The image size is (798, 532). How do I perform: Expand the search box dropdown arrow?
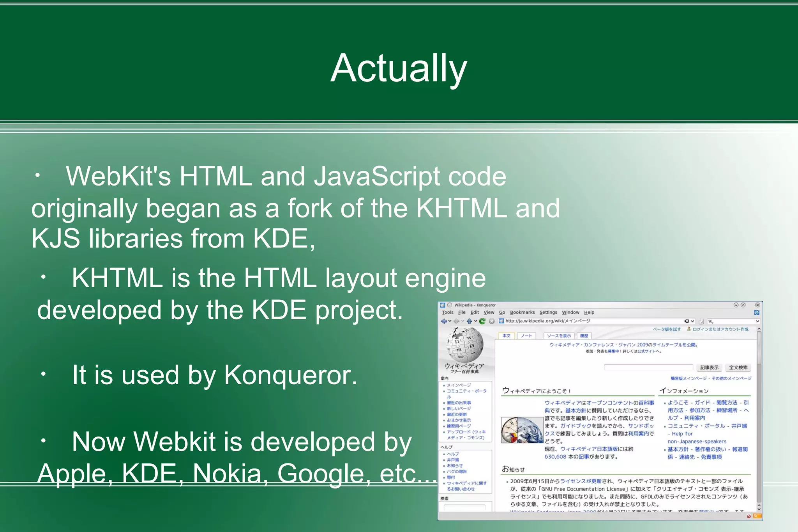click(x=757, y=322)
